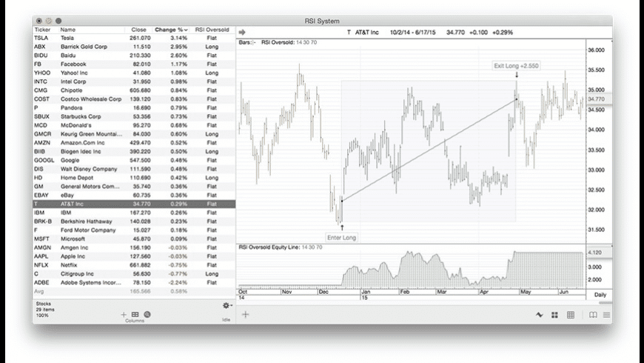The image size is (644, 363).
Task: Click the chart horizontal scrollbar thumb
Action: tap(605, 303)
